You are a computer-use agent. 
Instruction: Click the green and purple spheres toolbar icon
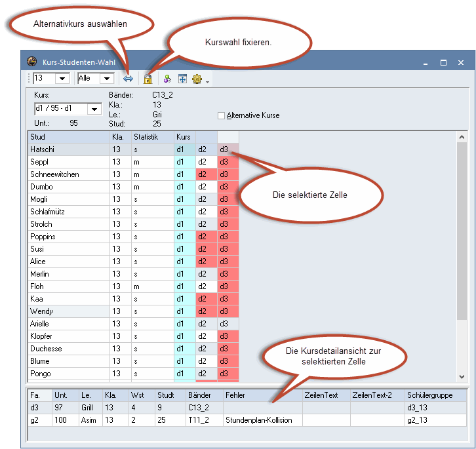coord(167,79)
